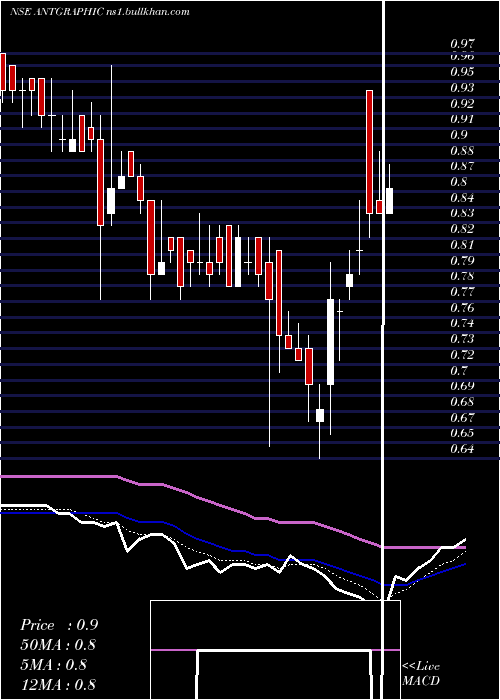Click the NSE ANTGRAPHIC chart title
Image resolution: width=500 pixels, height=700 pixels.
(100, 12)
